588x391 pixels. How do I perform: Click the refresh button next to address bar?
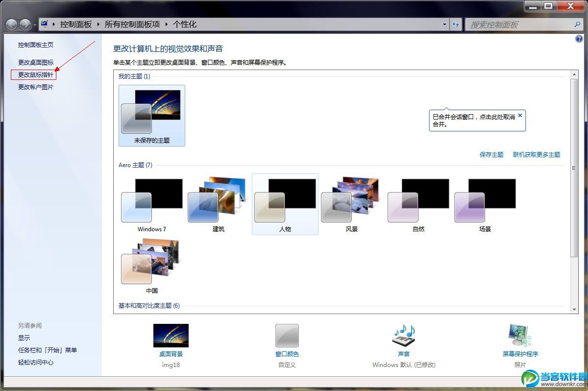pos(456,24)
